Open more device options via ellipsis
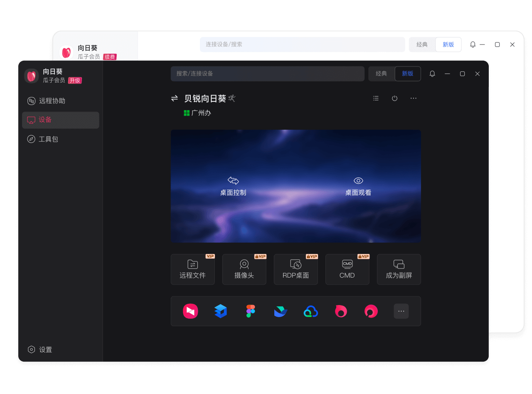The image size is (532, 394). coord(413,98)
